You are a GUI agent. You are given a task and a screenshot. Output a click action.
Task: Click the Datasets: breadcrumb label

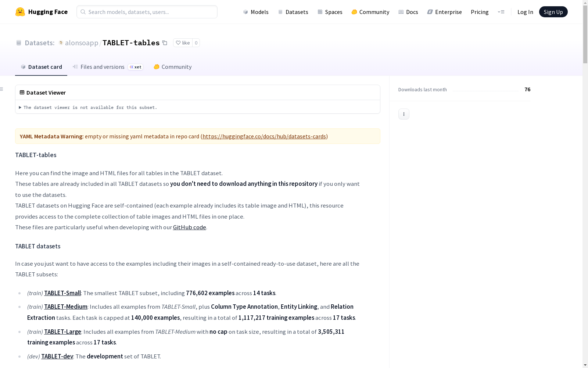[40, 43]
